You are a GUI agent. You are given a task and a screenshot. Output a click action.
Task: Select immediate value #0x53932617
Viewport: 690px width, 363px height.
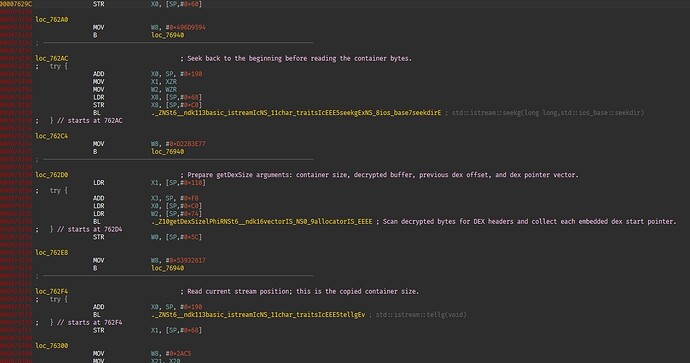185,260
